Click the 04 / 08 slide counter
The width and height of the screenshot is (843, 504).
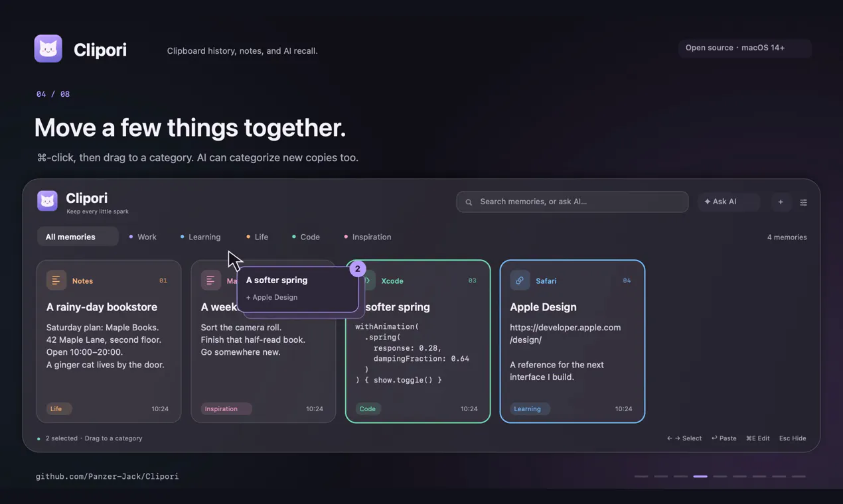[53, 94]
